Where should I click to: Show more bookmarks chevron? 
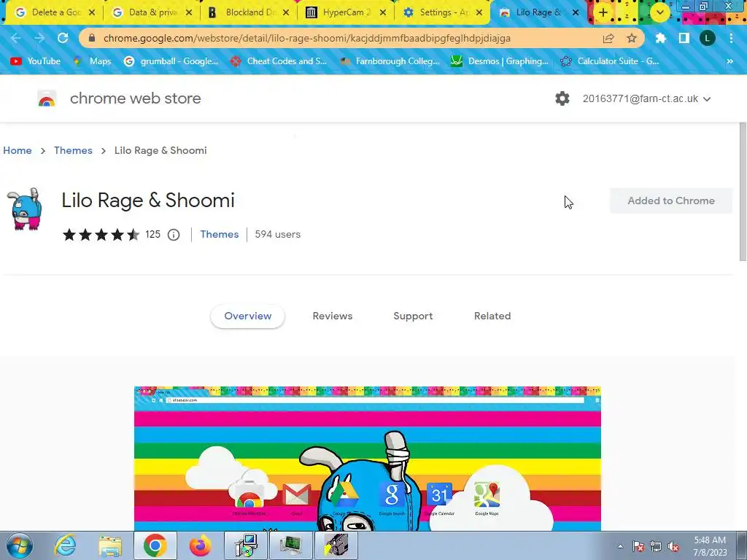click(x=729, y=61)
